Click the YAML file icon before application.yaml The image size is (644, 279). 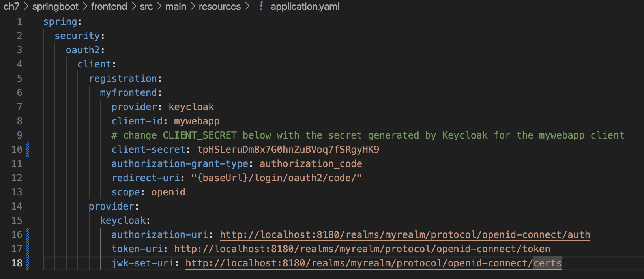click(261, 6)
